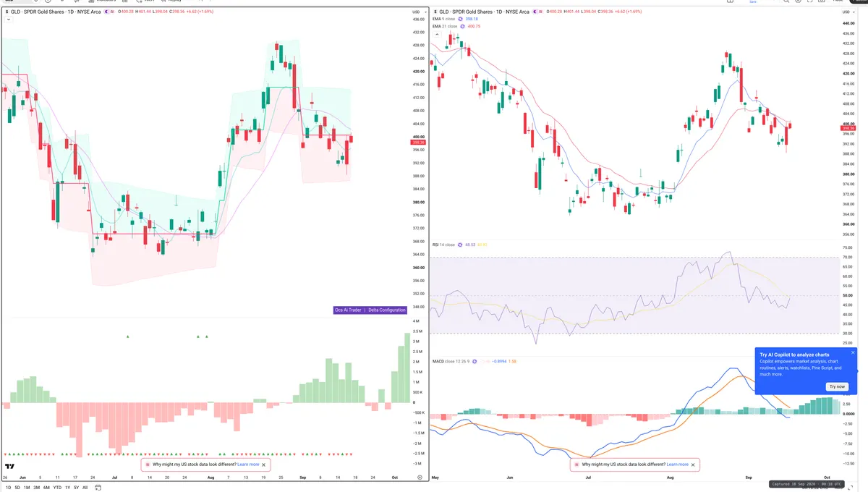Open the USD currency dropdown on left chart
The width and height of the screenshot is (868, 492).
click(418, 12)
